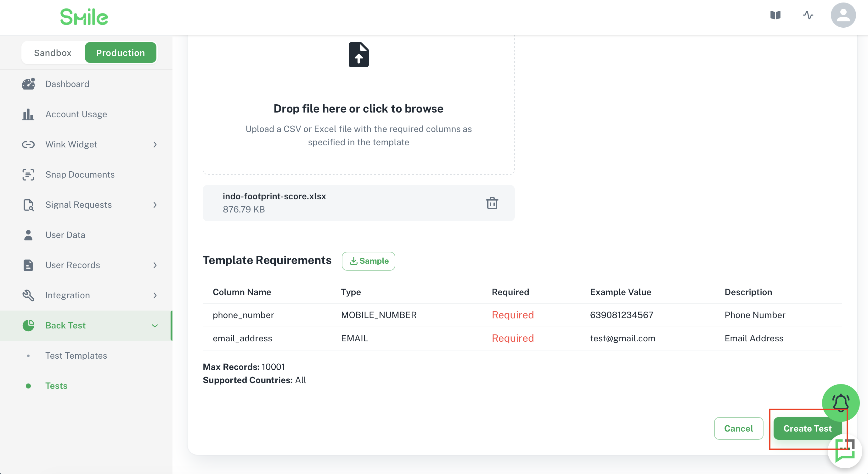Image resolution: width=868 pixels, height=474 pixels.
Task: Open the activity pulse icon in header
Action: 808,15
